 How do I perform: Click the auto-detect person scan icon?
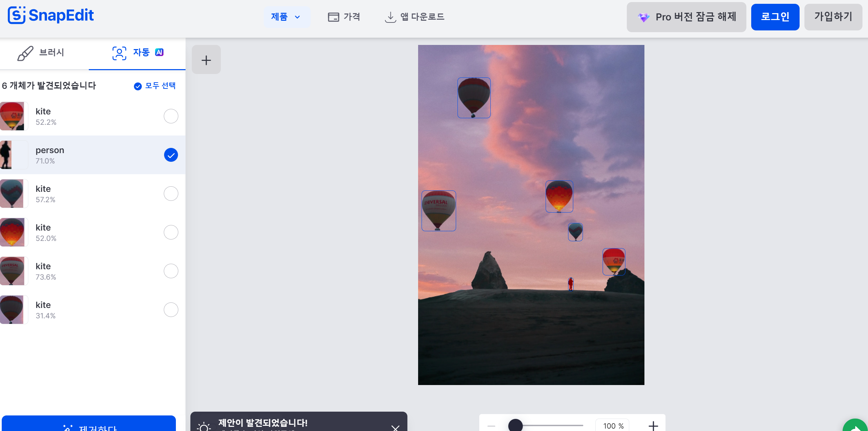pos(119,53)
